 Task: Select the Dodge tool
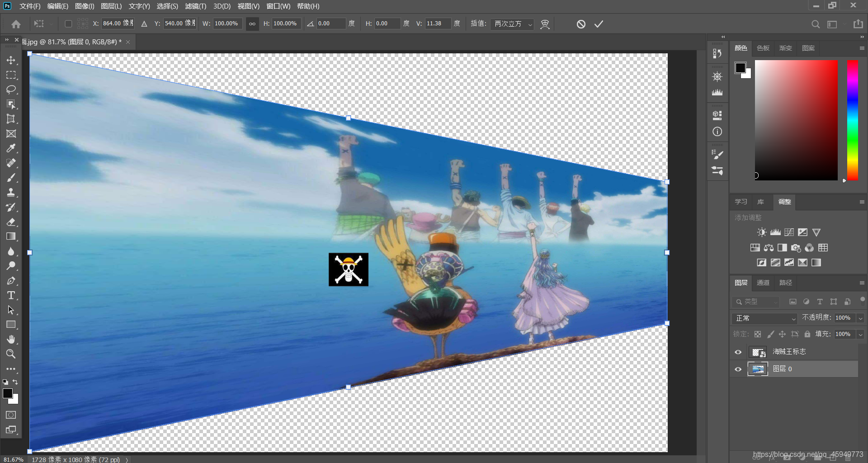point(11,266)
